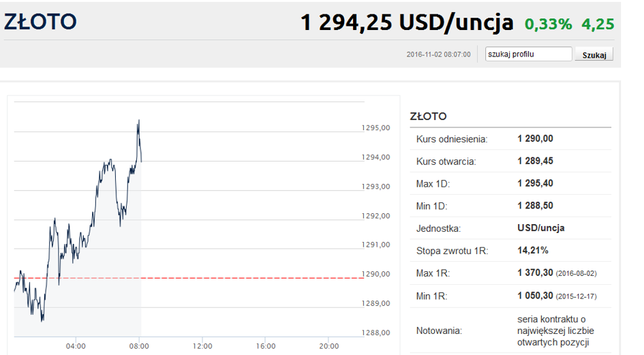
Task: Click the red dashed reference line on chart
Action: click(x=189, y=278)
